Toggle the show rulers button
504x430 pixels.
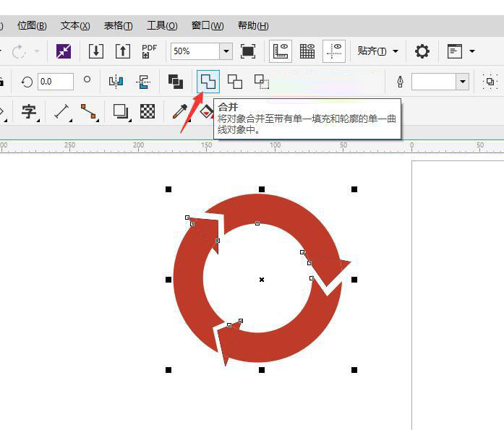pos(281,51)
